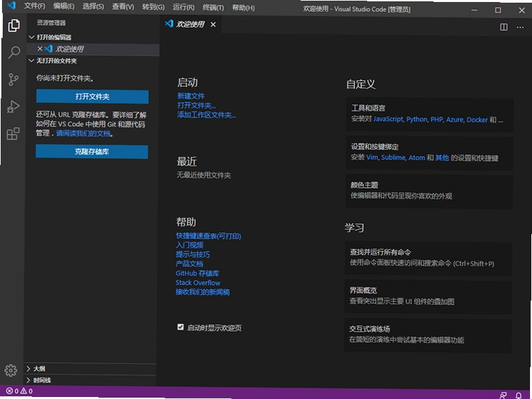Click the 打开文件夹 button
Viewport: 532px width, 399px height.
pos(92,97)
